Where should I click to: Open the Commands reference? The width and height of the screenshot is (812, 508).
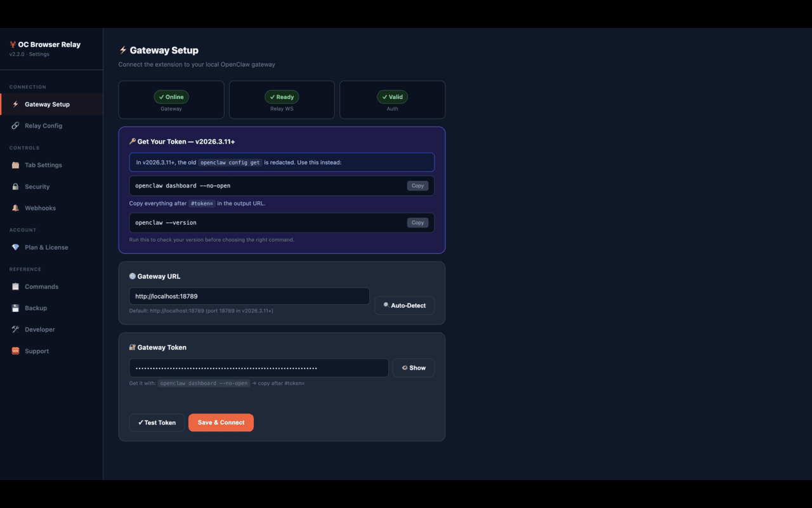51,287
